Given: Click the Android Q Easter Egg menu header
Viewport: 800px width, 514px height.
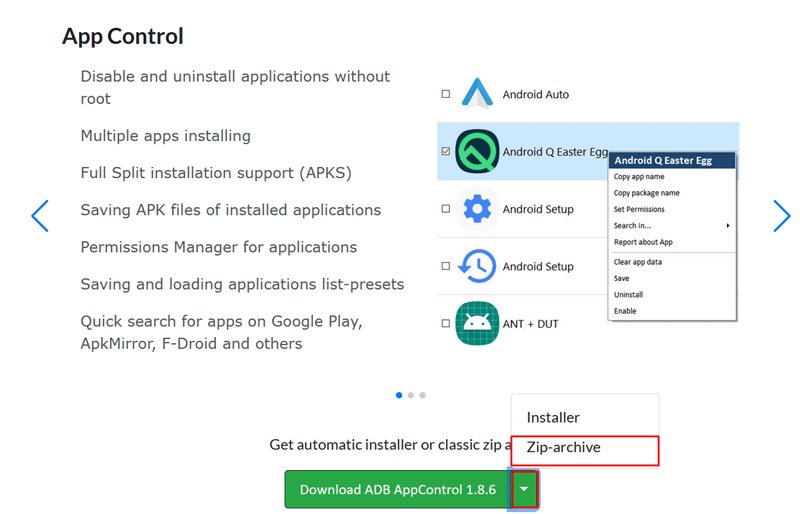Looking at the screenshot, I should pos(672,160).
